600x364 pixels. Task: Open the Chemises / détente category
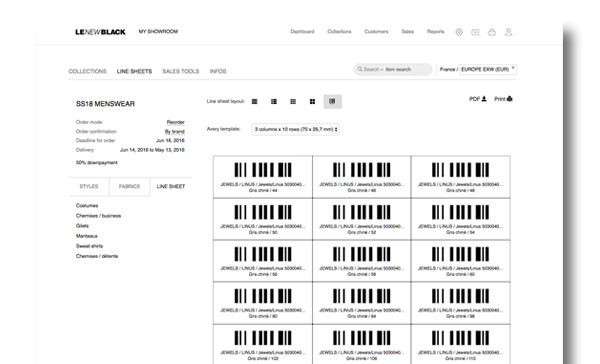pos(97,256)
